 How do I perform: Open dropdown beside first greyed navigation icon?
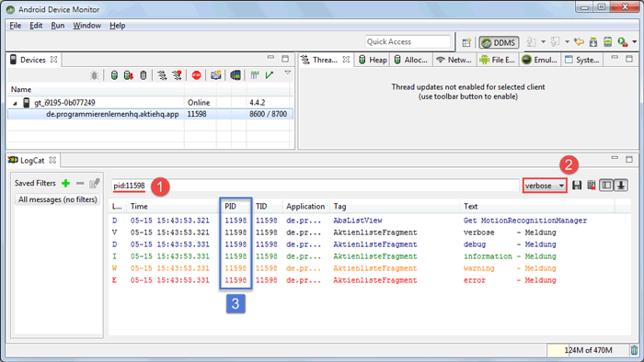[543, 42]
